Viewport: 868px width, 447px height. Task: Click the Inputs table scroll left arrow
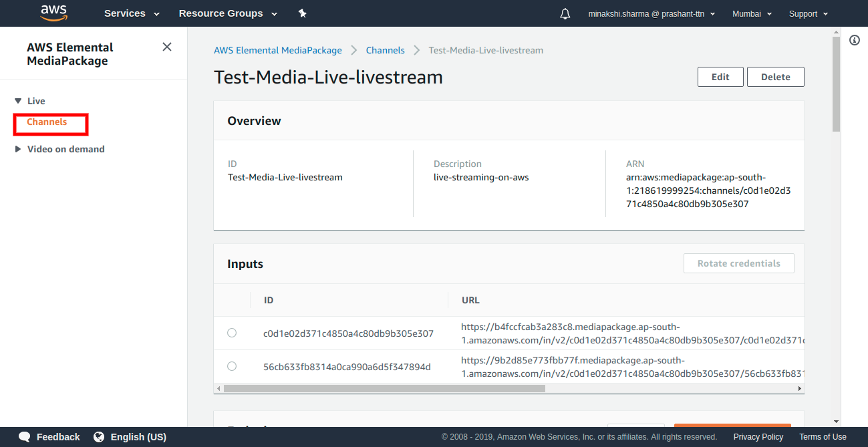(x=219, y=388)
